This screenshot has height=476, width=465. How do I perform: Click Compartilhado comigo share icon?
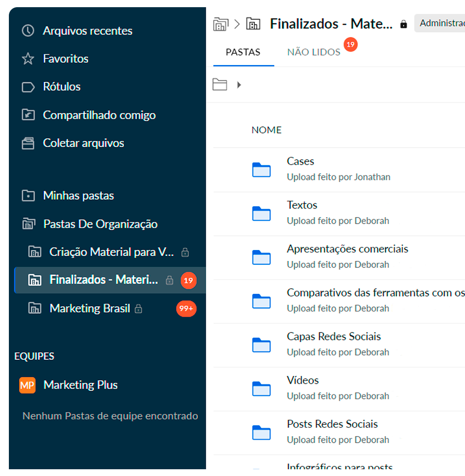coord(28,115)
